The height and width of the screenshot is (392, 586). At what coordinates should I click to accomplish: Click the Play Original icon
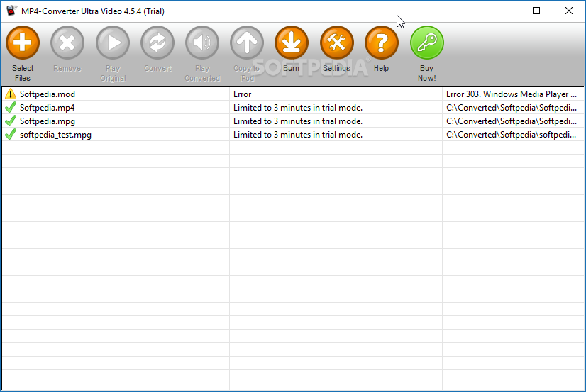pyautogui.click(x=113, y=43)
